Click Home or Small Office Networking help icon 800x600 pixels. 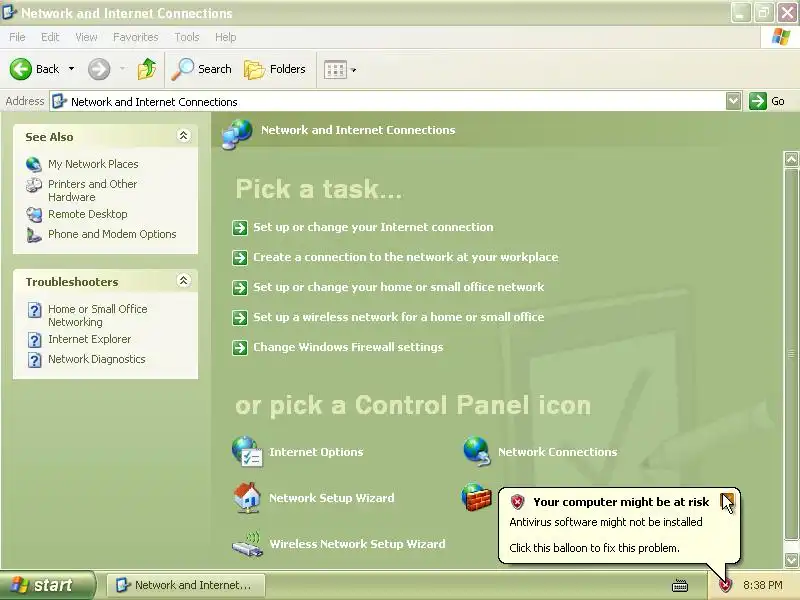[x=34, y=310]
